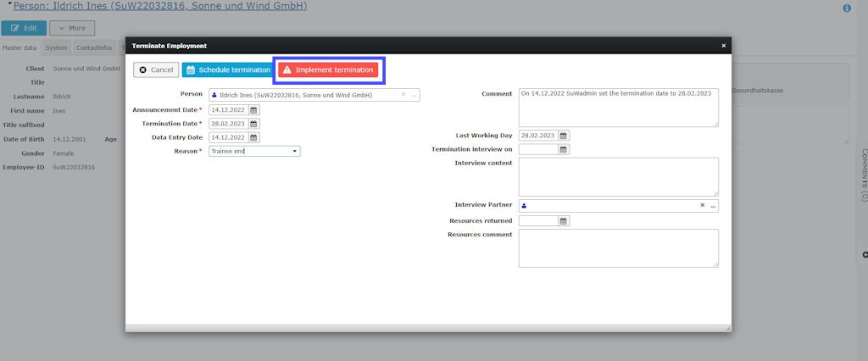Image resolution: width=868 pixels, height=361 pixels.
Task: Close the Terminate Employment dialog
Action: pyautogui.click(x=723, y=46)
